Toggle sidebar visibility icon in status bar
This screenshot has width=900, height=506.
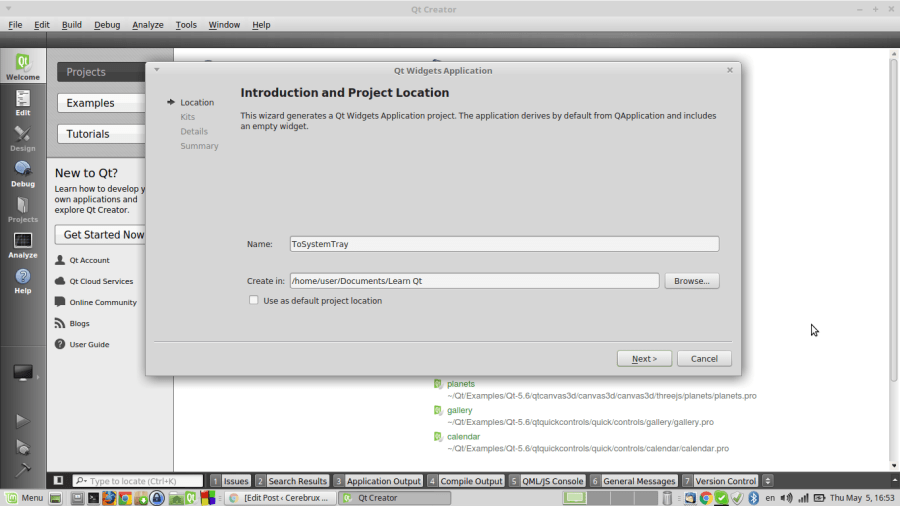pos(59,481)
